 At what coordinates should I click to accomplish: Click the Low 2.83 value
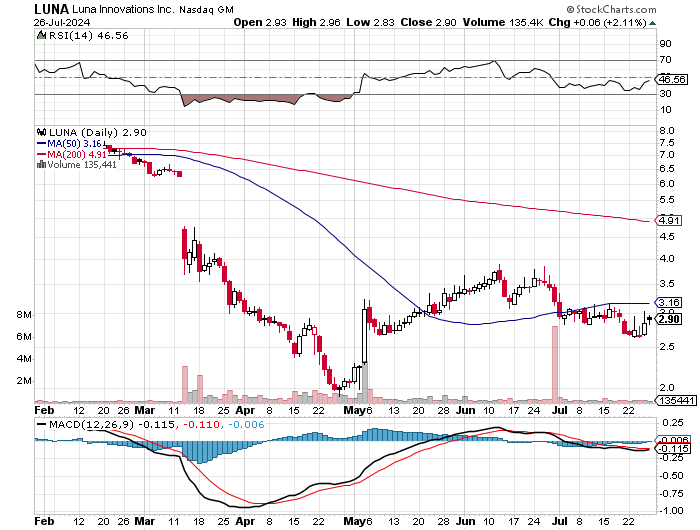point(370,22)
